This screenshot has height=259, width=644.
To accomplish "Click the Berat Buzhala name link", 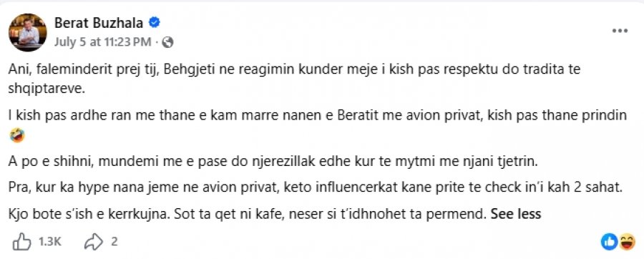I will click(x=99, y=23).
